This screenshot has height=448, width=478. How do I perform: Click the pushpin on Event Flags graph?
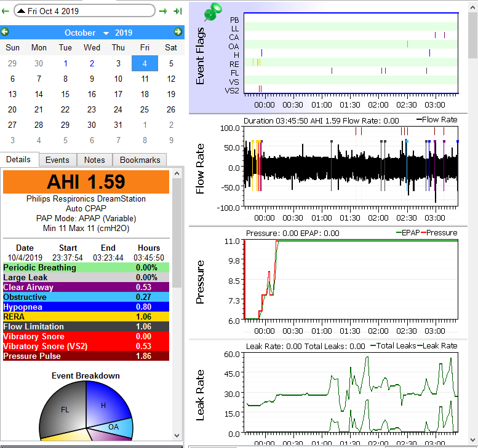(212, 12)
